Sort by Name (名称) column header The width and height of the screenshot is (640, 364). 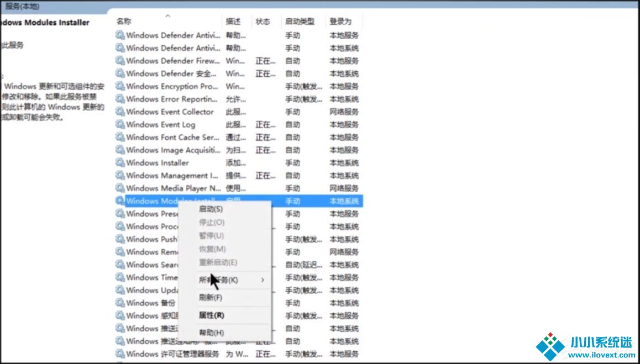tap(124, 21)
